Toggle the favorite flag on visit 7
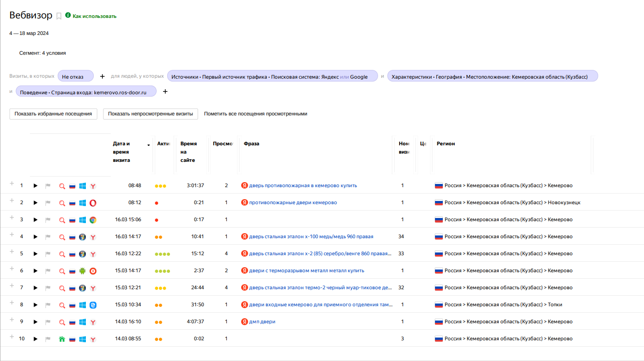This screenshot has width=644, height=361. 48,288
